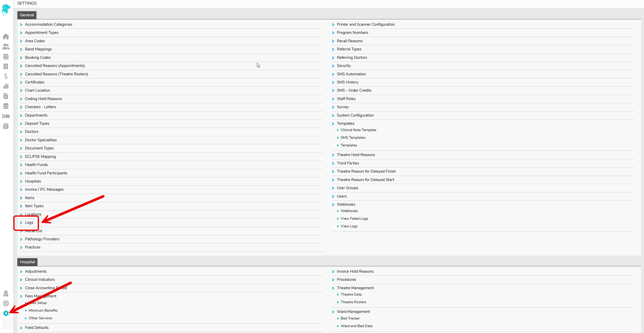Expand the Webhooks section chevron
Image resolution: width=644 pixels, height=333 pixels.
coord(333,205)
